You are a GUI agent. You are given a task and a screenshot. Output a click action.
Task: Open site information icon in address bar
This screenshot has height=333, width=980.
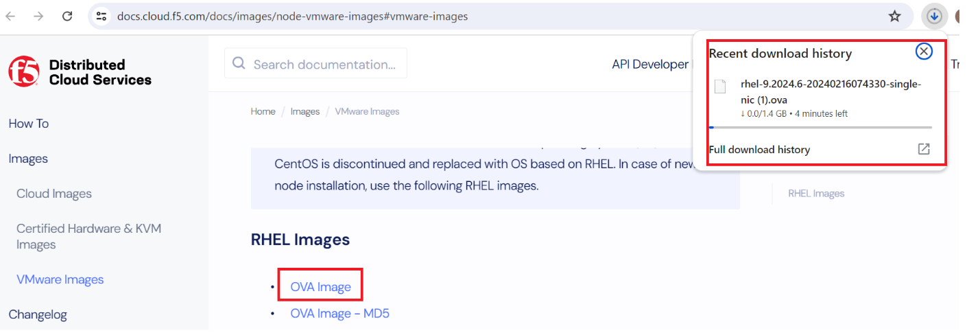point(101,16)
